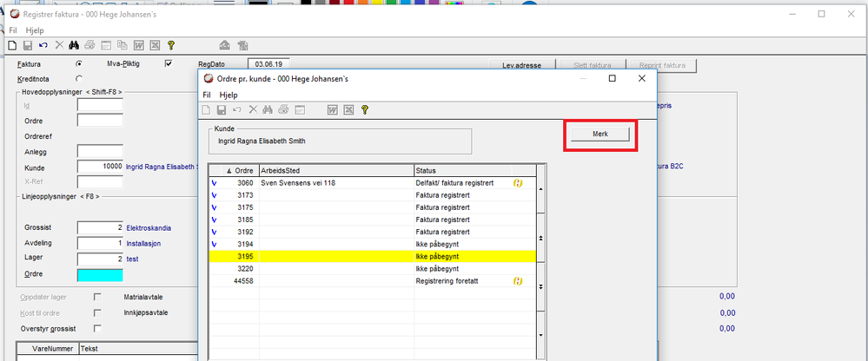Image resolution: width=868 pixels, height=361 pixels.
Task: Click the Status column header
Action: (x=462, y=170)
